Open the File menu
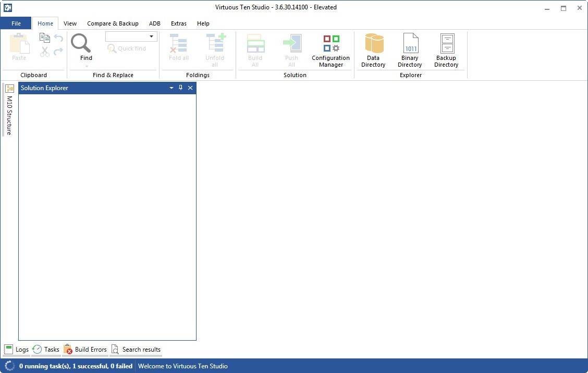Screen dimensions: 588x373 point(16,23)
